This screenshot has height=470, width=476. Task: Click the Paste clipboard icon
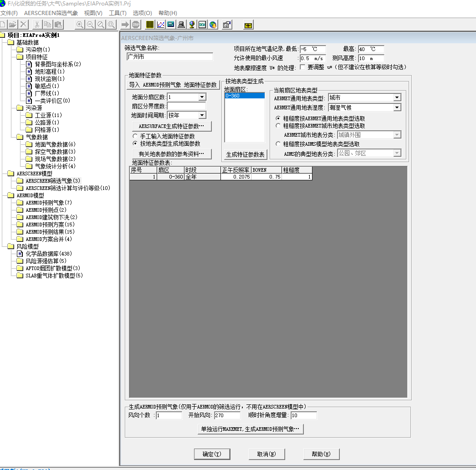[58, 25]
